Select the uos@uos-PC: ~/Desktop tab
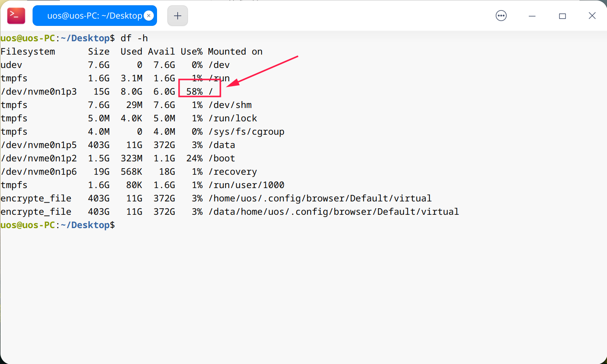This screenshot has width=607, height=364. pyautogui.click(x=95, y=16)
